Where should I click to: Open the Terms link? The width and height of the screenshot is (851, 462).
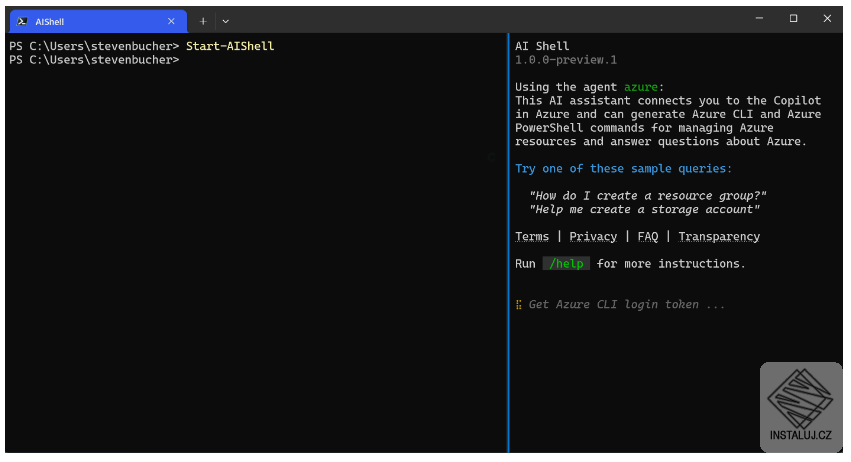click(532, 237)
